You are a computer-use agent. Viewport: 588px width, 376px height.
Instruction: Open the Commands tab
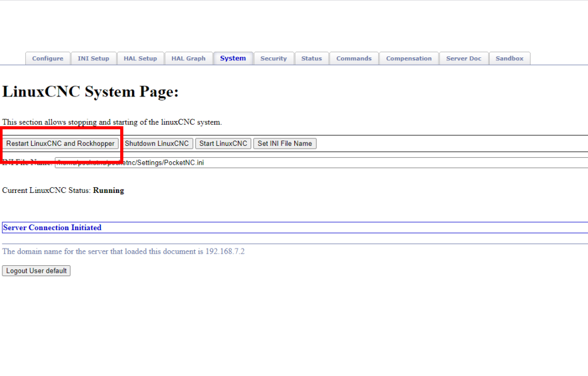(x=353, y=58)
